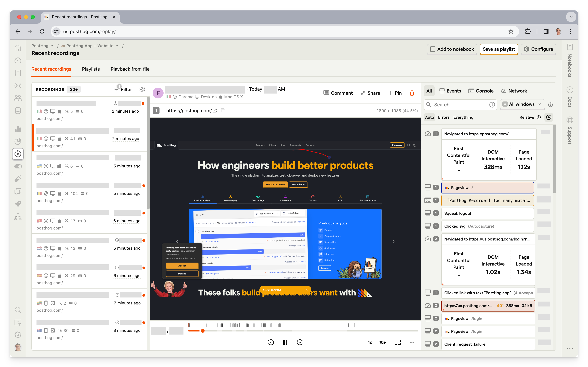Screen dimensions: 588x367
Task: Open the Toolbar launch icon in sidebar
Action: [x=18, y=322]
